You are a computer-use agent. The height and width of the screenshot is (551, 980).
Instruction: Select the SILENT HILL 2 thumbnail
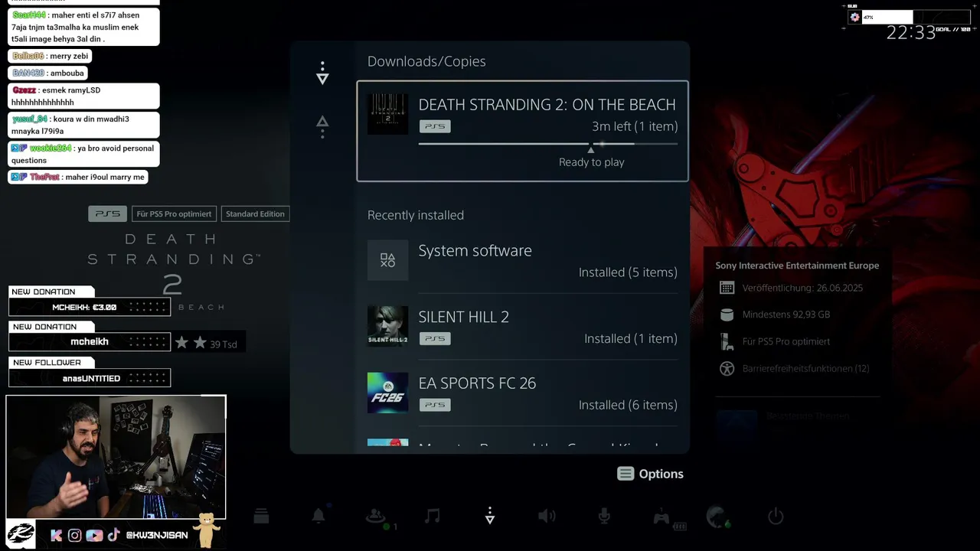click(x=387, y=326)
